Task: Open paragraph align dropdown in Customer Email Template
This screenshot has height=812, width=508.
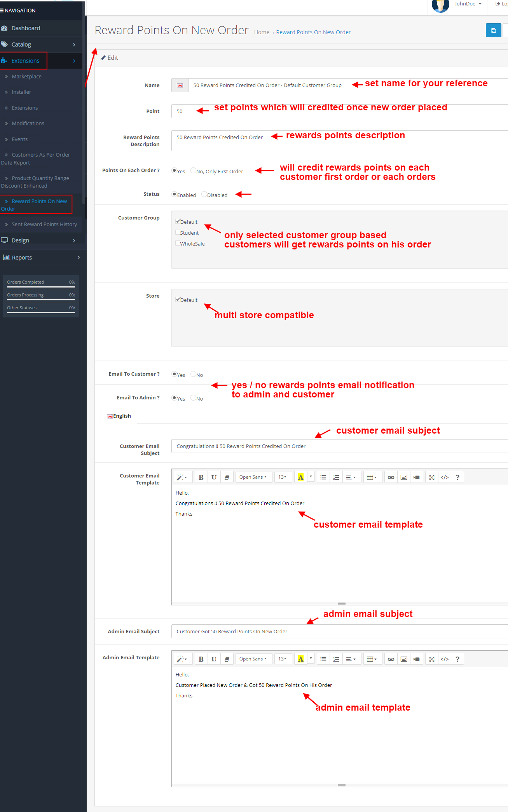Action: click(351, 477)
